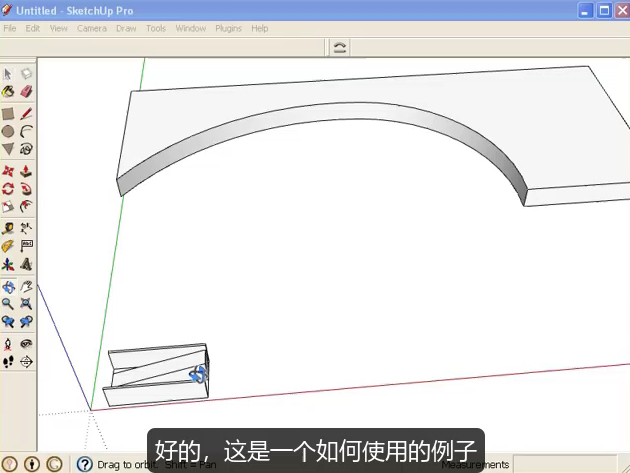Activate the Orbit camera tool

[8, 287]
